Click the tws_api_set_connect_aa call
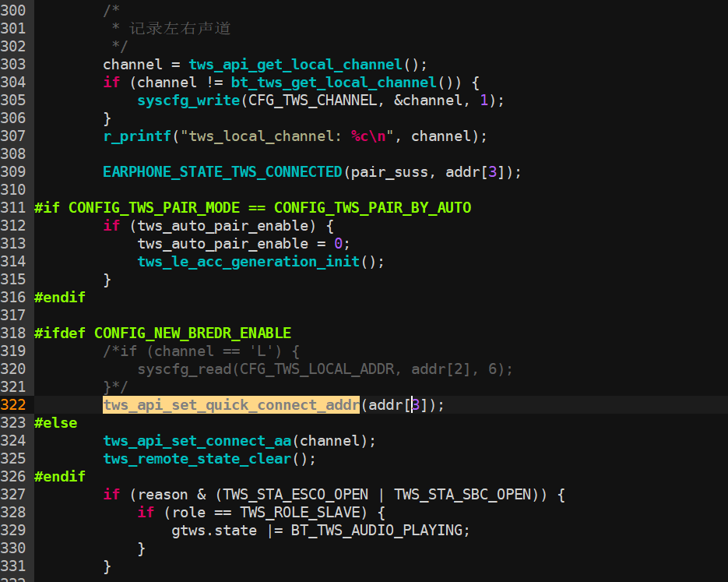Image resolution: width=728 pixels, height=582 pixels. point(197,441)
